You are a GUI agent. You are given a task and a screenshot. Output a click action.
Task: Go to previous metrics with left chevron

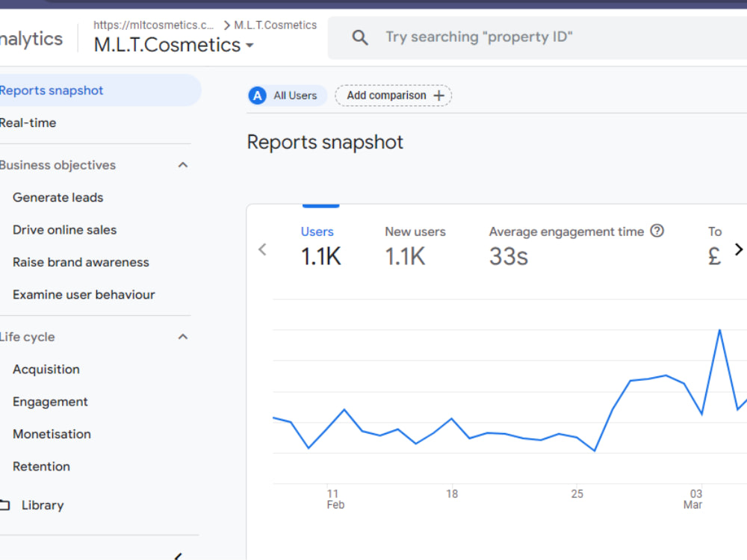(x=262, y=249)
